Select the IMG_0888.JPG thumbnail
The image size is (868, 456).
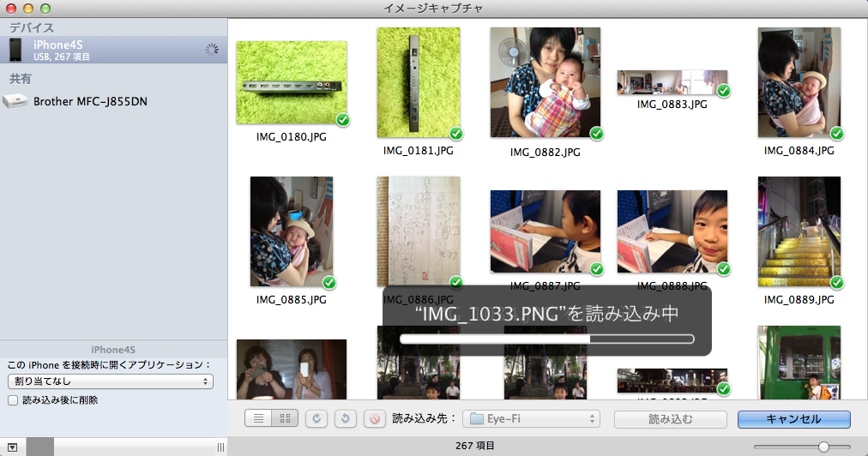pos(672,231)
